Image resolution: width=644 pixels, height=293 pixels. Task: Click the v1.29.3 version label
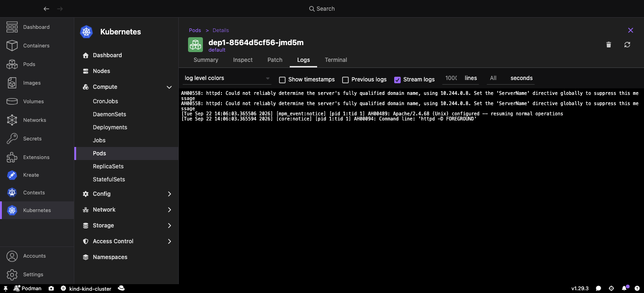coord(580,288)
